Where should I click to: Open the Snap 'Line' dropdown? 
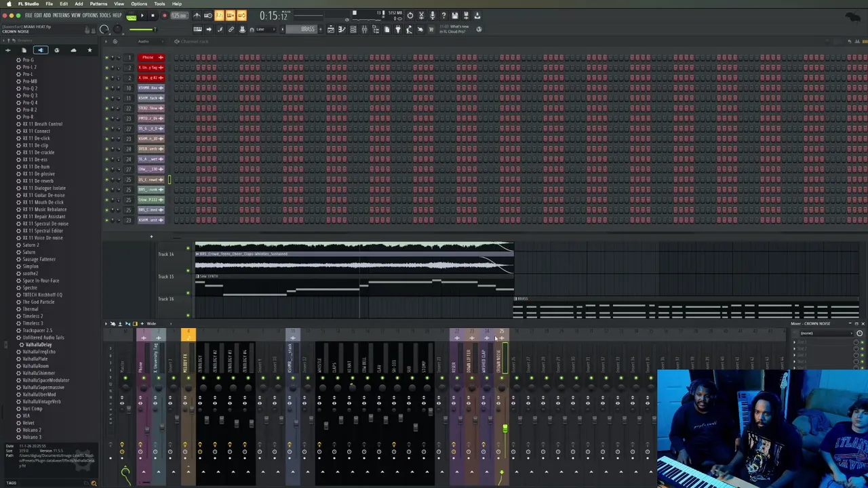pyautogui.click(x=265, y=29)
